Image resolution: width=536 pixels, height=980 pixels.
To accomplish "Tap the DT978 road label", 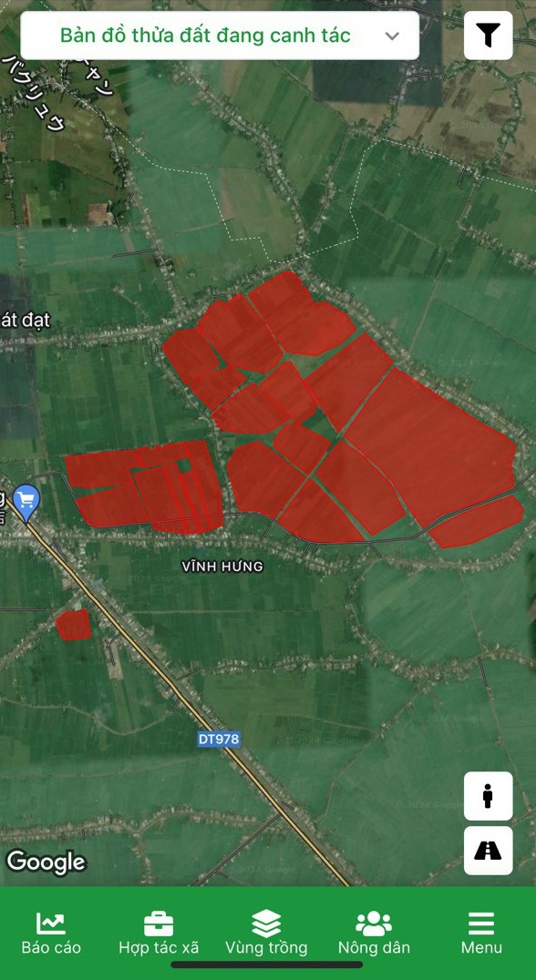I will click(218, 739).
